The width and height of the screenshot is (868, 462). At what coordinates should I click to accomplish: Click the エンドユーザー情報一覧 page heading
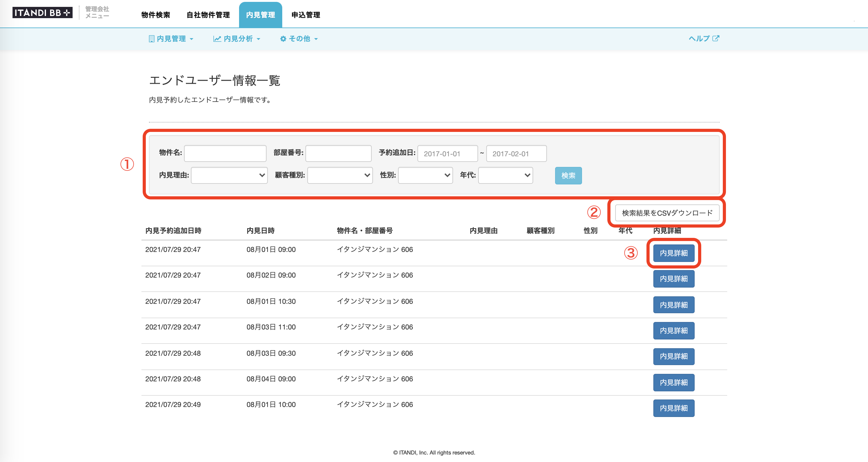point(215,80)
